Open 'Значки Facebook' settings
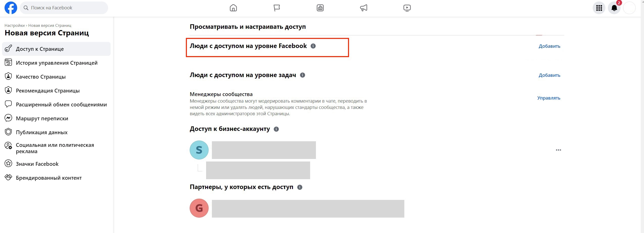 56,164
